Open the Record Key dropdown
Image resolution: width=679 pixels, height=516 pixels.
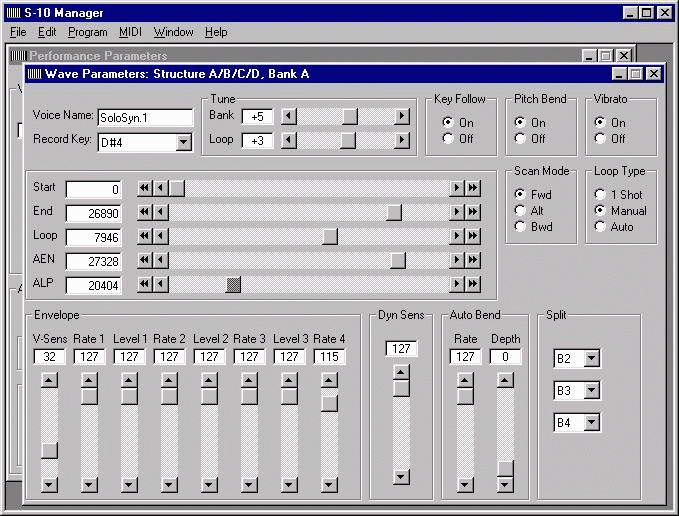[x=183, y=142]
